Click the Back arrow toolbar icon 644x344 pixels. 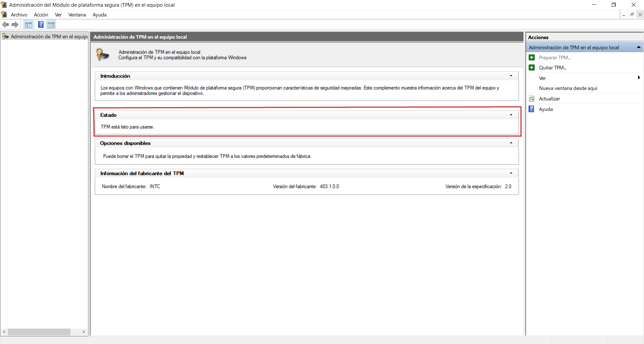pos(5,25)
